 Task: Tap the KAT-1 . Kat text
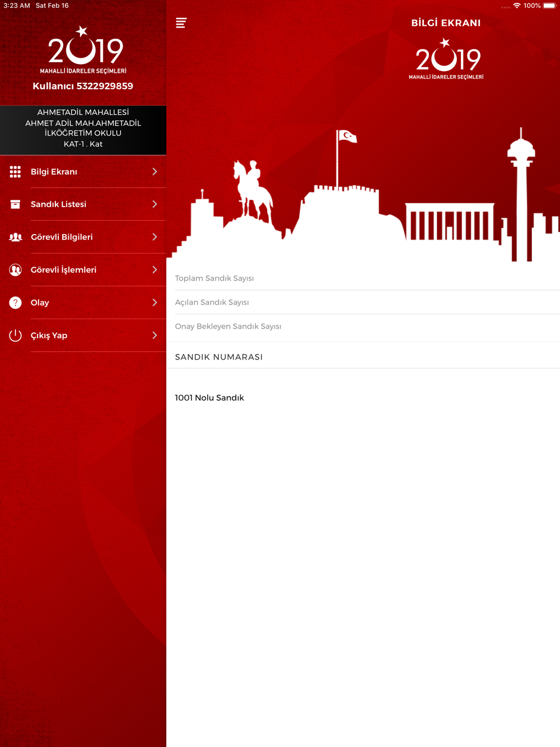(x=83, y=144)
